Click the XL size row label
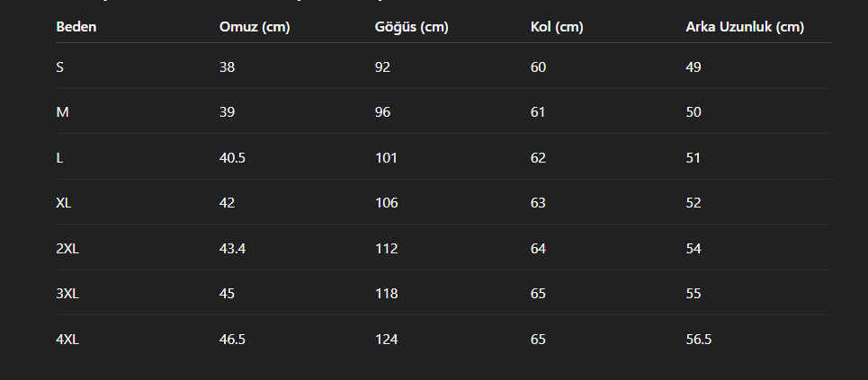 tap(64, 203)
